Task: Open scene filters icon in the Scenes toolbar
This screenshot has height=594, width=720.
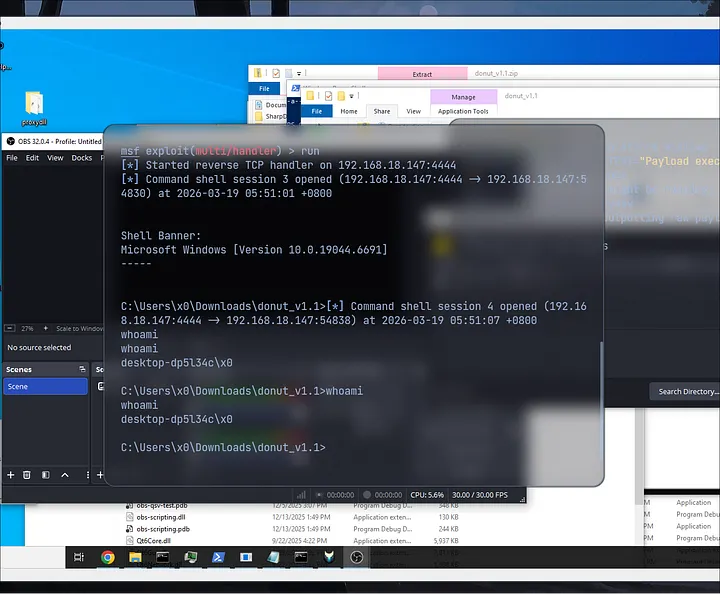Action: [45, 475]
